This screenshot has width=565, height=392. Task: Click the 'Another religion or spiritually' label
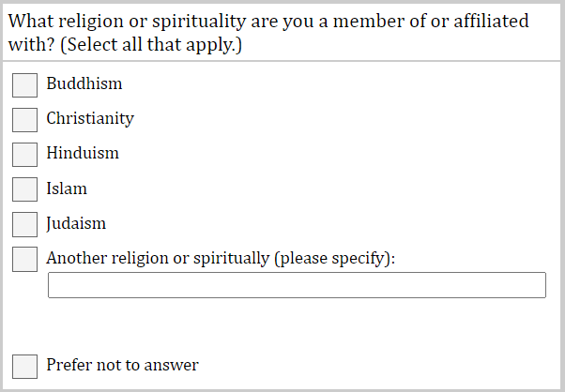click(x=158, y=258)
